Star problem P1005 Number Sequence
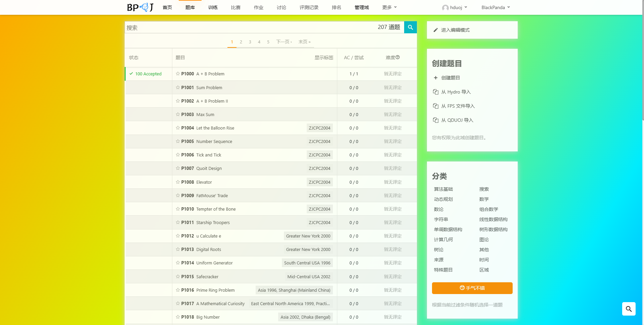The image size is (644, 325). 178,141
